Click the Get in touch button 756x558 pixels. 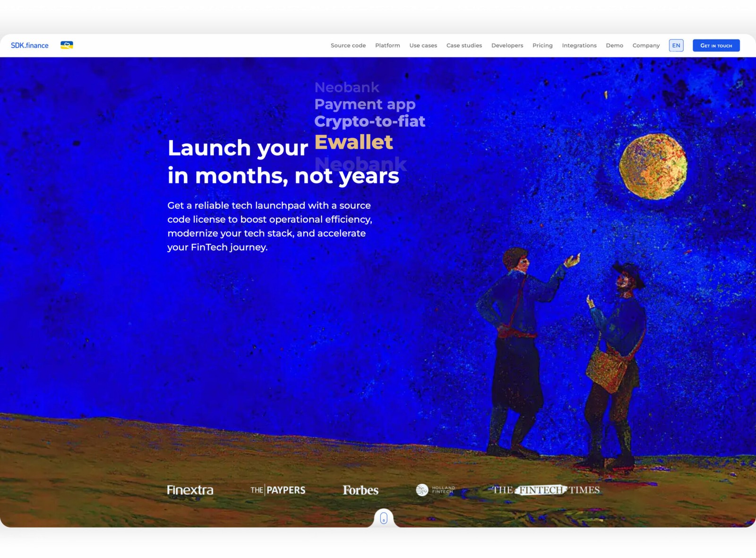coord(716,45)
